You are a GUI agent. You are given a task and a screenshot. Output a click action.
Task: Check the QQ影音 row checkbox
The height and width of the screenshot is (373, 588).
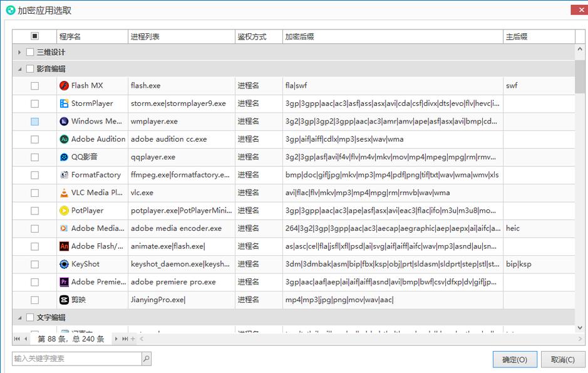[x=35, y=157]
